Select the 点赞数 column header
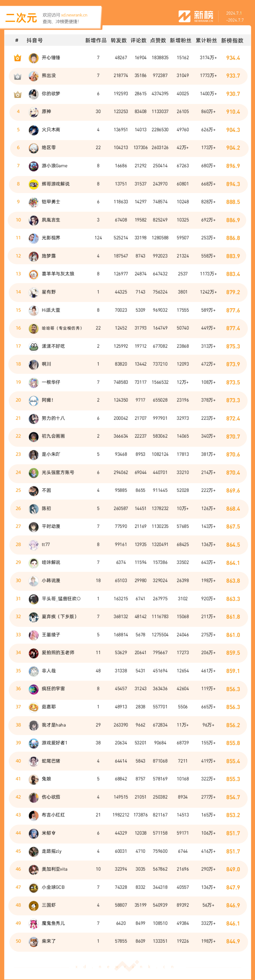This screenshot has height=980, width=255. pos(158,41)
